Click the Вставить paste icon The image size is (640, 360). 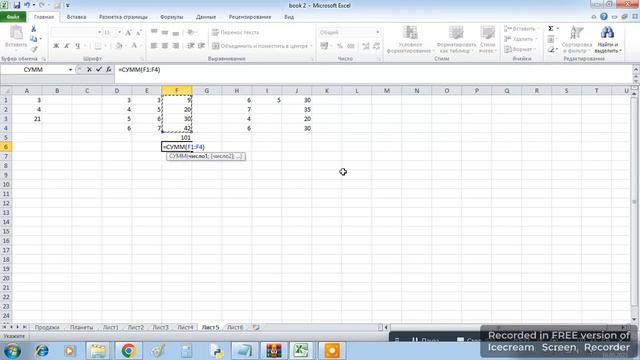[16, 37]
